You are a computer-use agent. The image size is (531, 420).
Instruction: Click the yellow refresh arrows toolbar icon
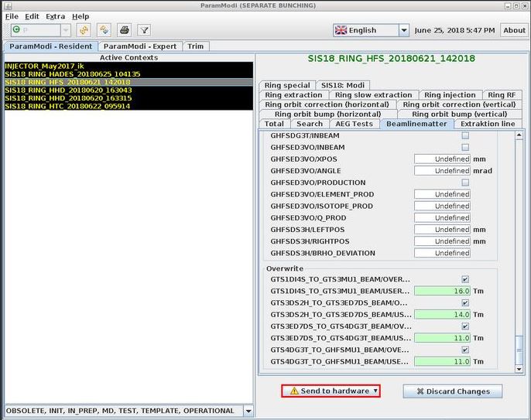(x=84, y=30)
